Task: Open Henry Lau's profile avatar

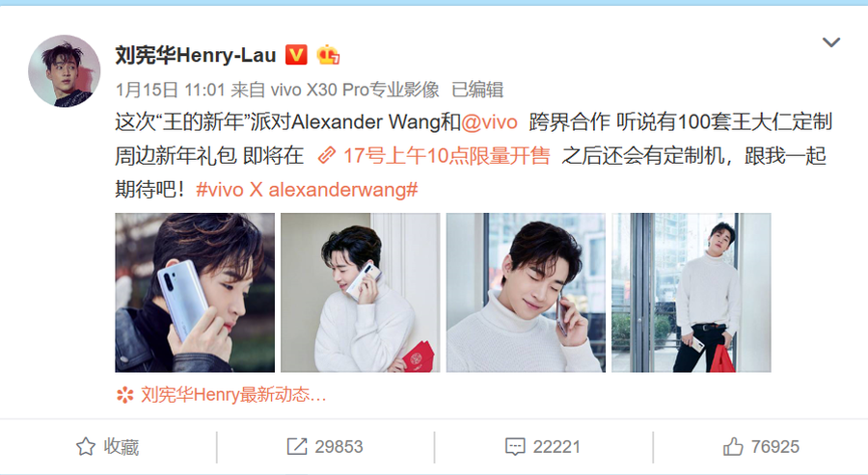Action: [65, 70]
